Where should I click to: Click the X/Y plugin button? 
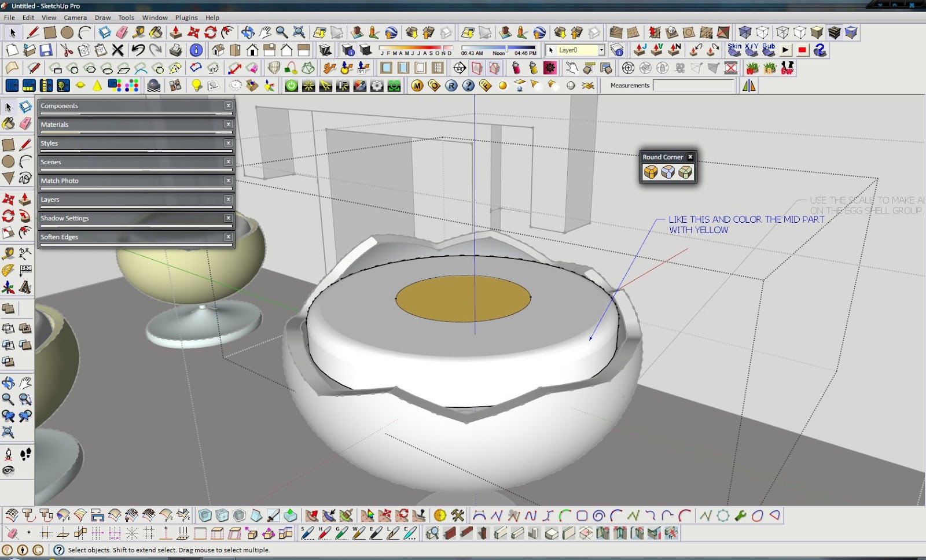pyautogui.click(x=752, y=50)
